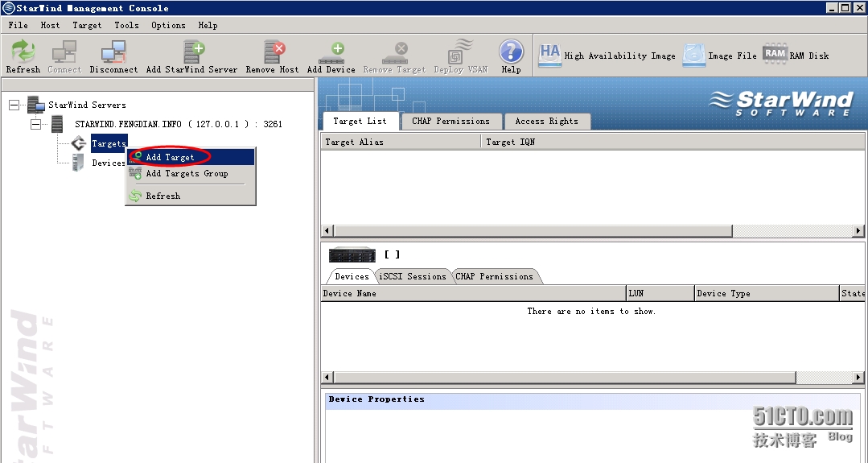
Task: Open the Tools menu
Action: [127, 25]
